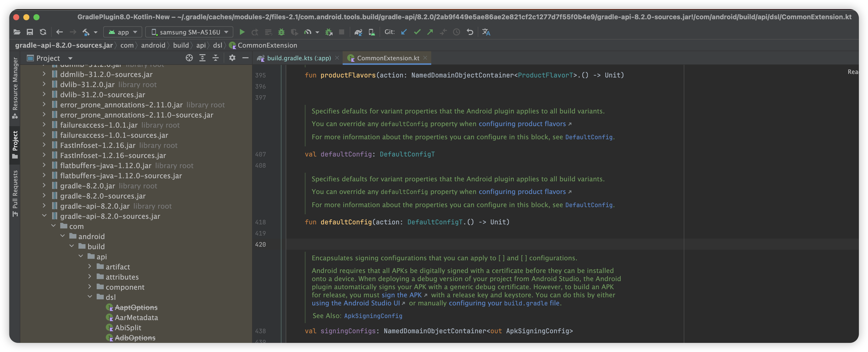The image size is (868, 352).
Task: Click Git commit green checkmark
Action: (x=417, y=32)
